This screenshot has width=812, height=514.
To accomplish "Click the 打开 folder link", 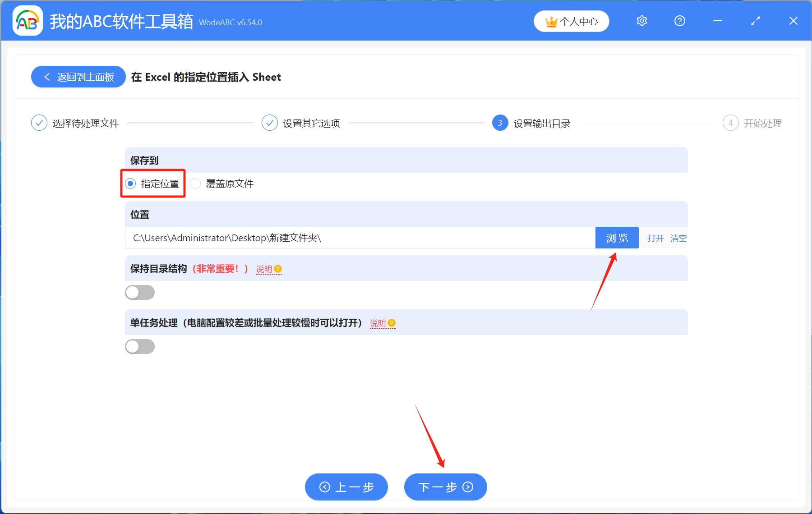I will (x=655, y=238).
